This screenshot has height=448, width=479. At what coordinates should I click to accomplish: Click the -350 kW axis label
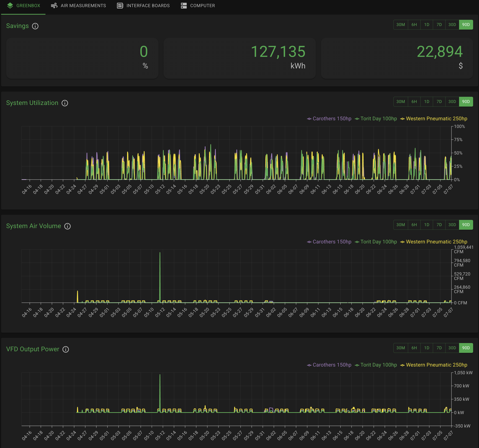tap(462, 426)
